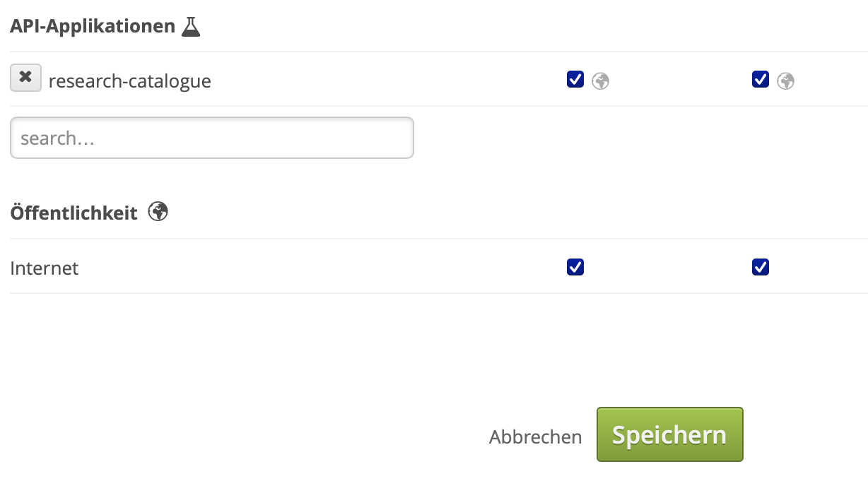
Task: Click the Internet row label
Action: pos(45,268)
